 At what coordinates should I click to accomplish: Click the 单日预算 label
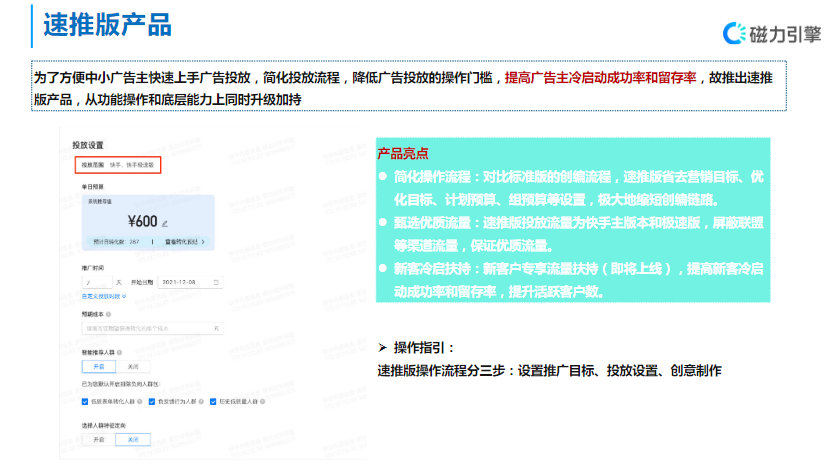pyautogui.click(x=92, y=187)
